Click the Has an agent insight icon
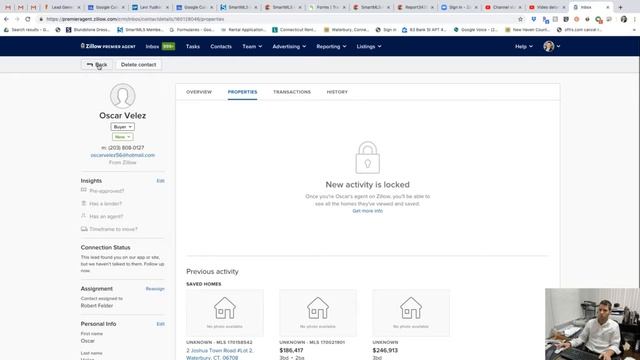Image resolution: width=640 pixels, height=360 pixels. [84, 216]
